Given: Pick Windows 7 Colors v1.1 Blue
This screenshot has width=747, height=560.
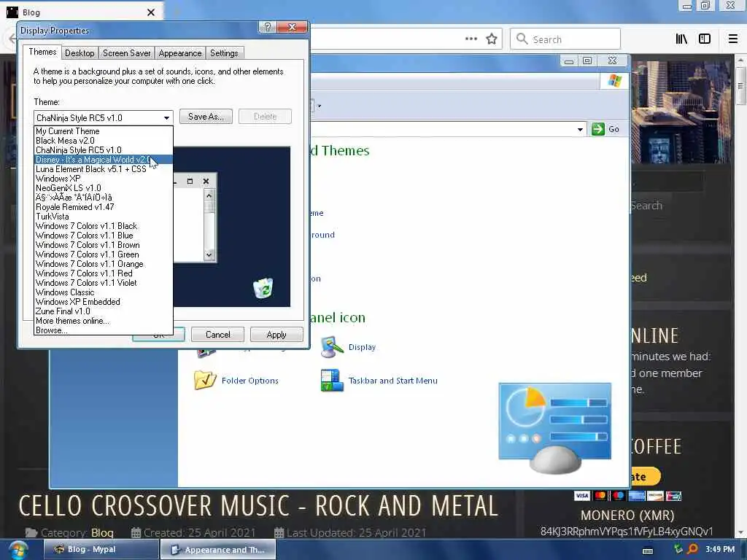Looking at the screenshot, I should [104, 236].
